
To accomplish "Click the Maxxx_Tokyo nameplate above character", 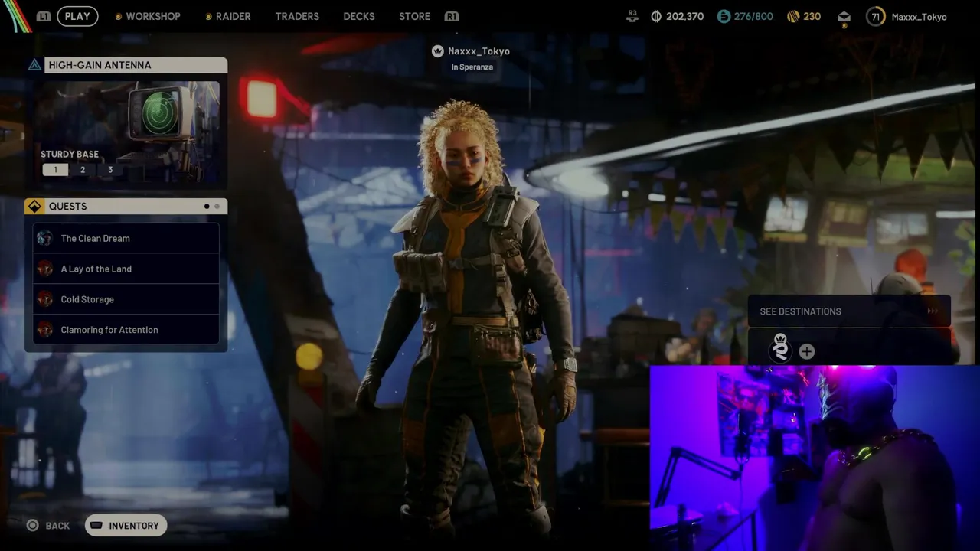I will (x=479, y=51).
